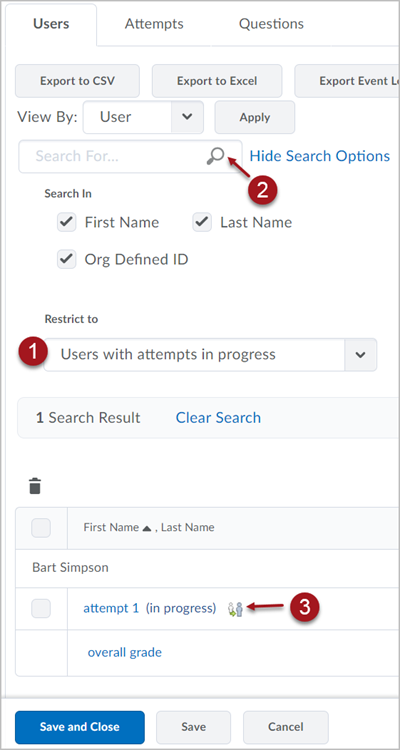Open the attempt 1 link

click(111, 608)
